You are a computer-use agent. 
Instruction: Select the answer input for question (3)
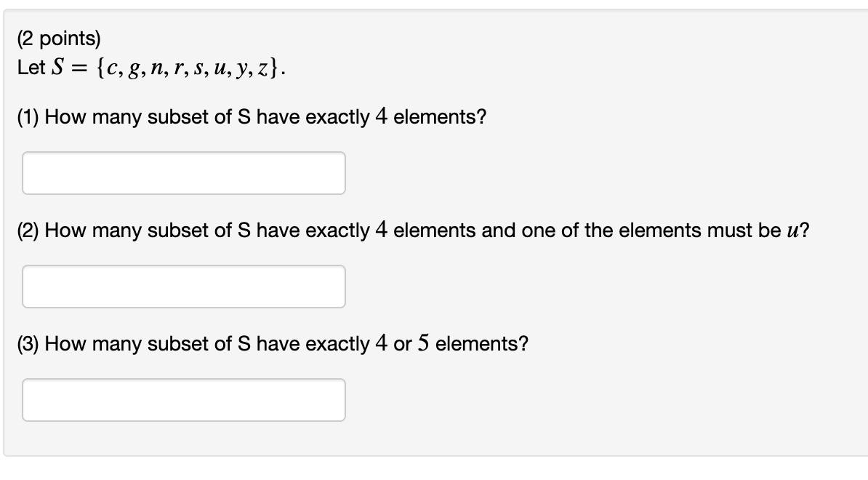184,400
